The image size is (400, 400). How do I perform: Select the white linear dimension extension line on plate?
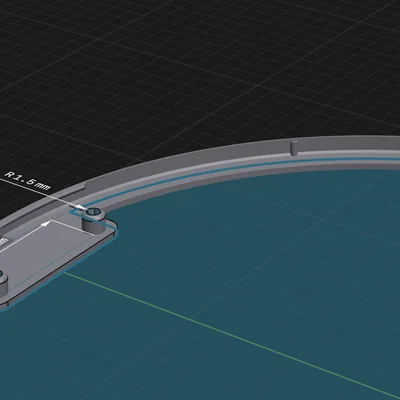(x=72, y=228)
